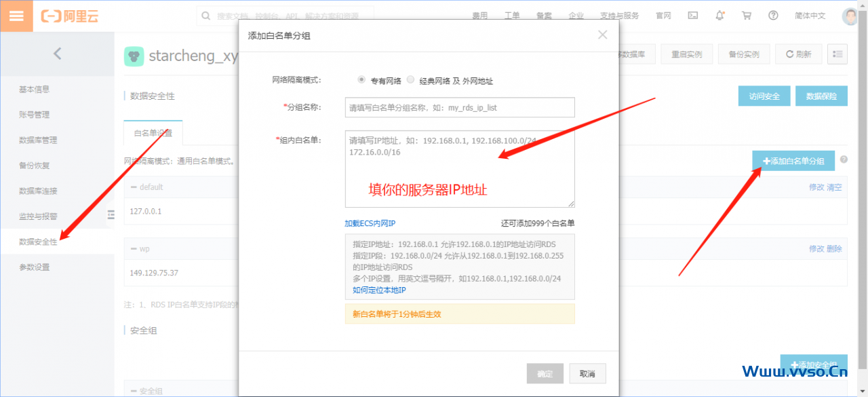868x397 pixels.
Task: Collapse the default whitelist group
Action: point(134,187)
